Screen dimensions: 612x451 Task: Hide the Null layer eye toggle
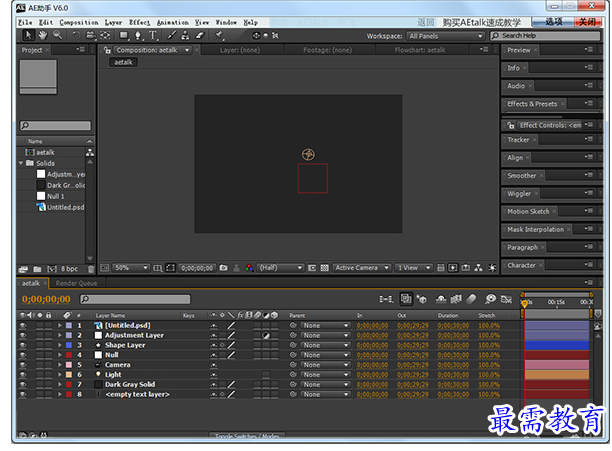23,355
